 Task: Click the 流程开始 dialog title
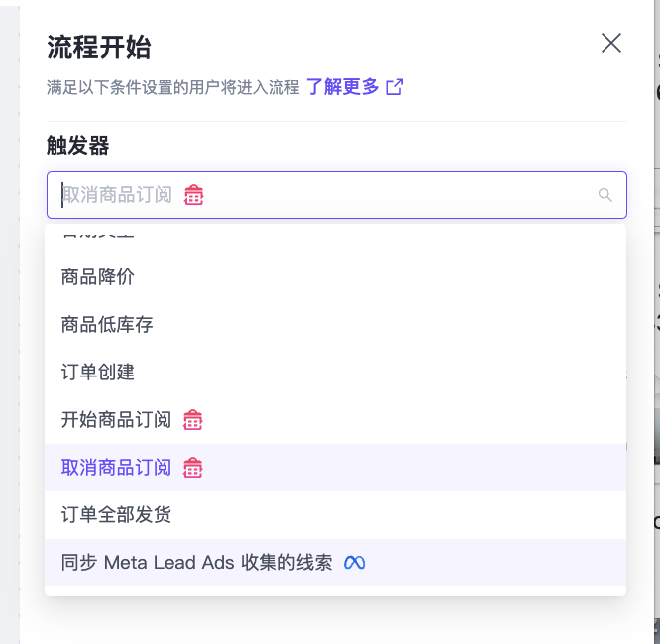point(98,47)
